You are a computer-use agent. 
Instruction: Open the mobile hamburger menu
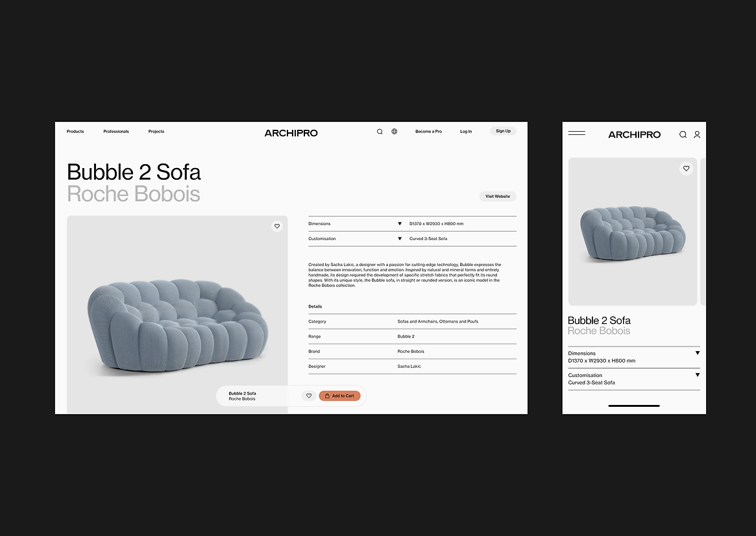(577, 134)
